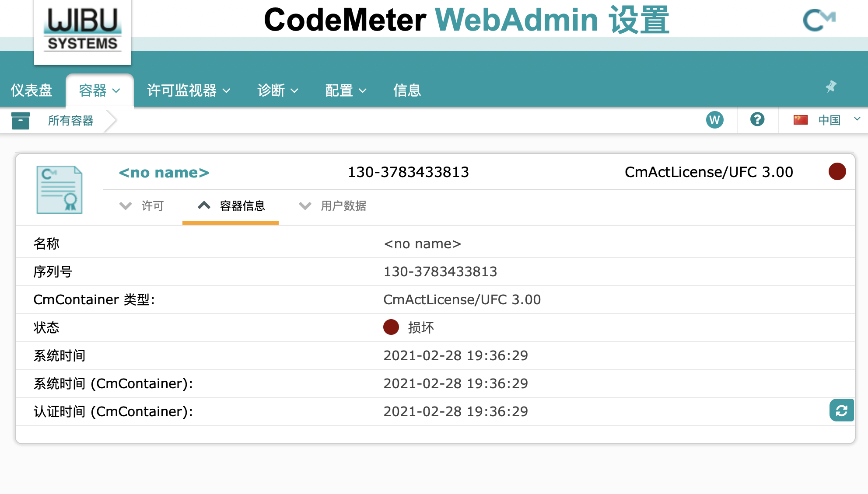The image size is (868, 494).
Task: Open the 诊断 dropdown menu
Action: tap(278, 90)
